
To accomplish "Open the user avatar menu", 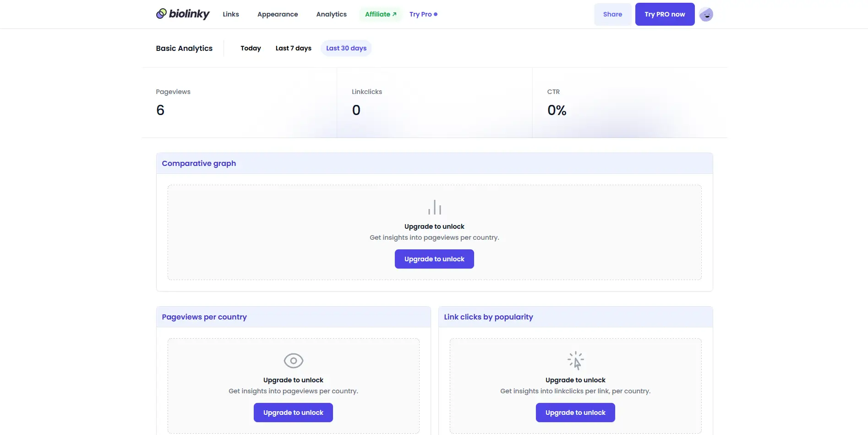I will pyautogui.click(x=706, y=14).
